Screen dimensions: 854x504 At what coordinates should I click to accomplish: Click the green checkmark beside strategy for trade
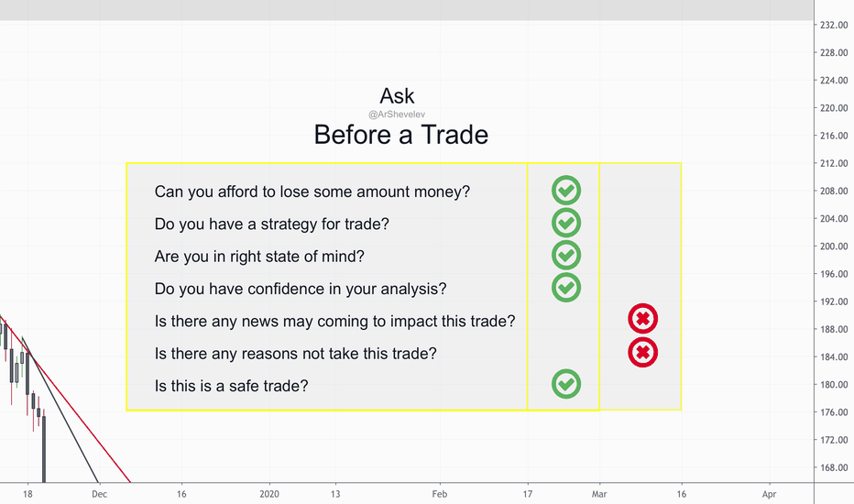[566, 223]
